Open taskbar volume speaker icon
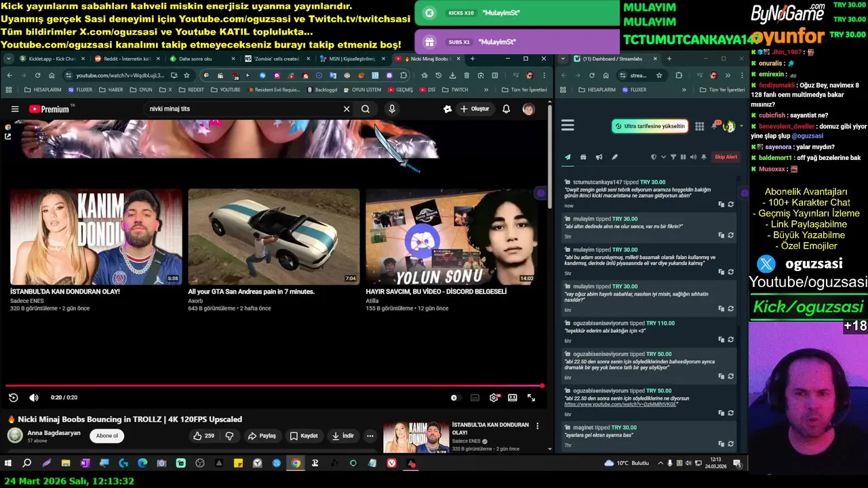The image size is (868, 488). click(689, 464)
